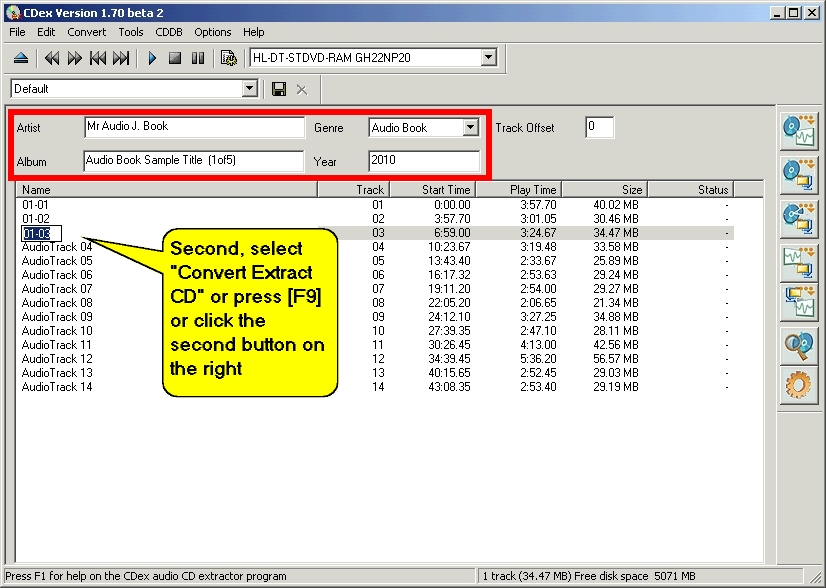
Task: Minimize the CDex window
Action: tap(776, 13)
